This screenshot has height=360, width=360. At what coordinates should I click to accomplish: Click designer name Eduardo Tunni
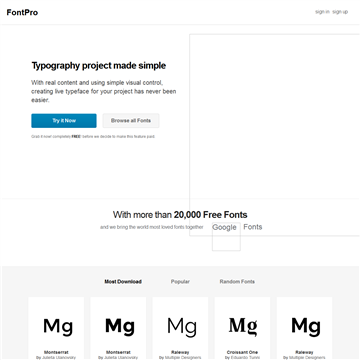[x=245, y=358]
